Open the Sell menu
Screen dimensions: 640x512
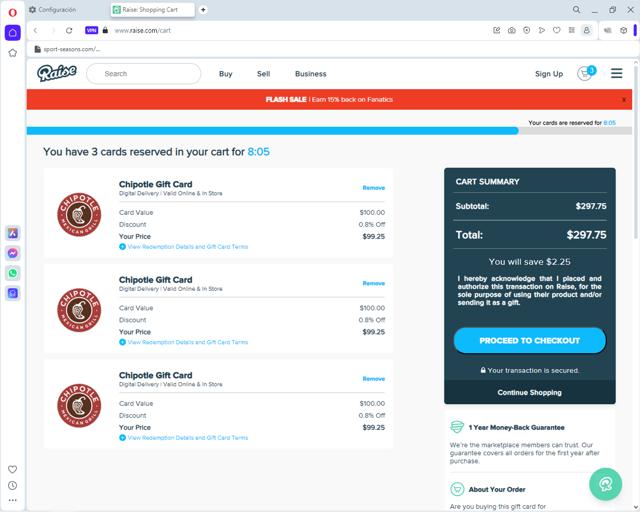click(263, 74)
